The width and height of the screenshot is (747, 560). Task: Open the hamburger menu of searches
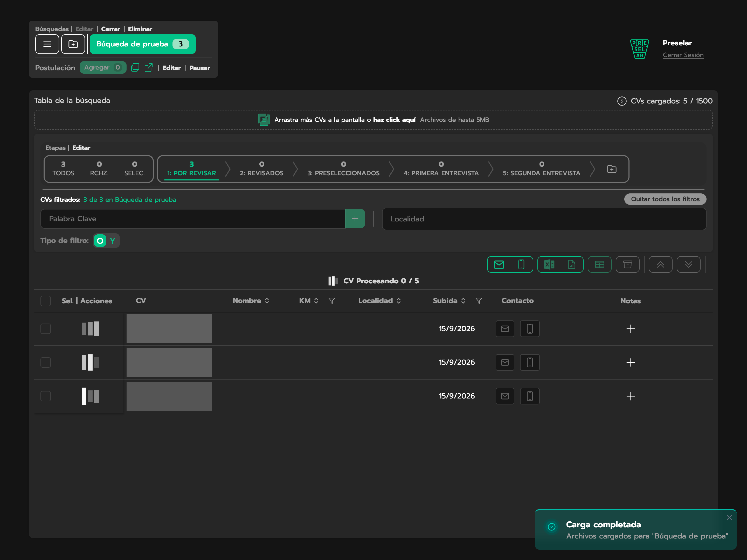(x=47, y=44)
